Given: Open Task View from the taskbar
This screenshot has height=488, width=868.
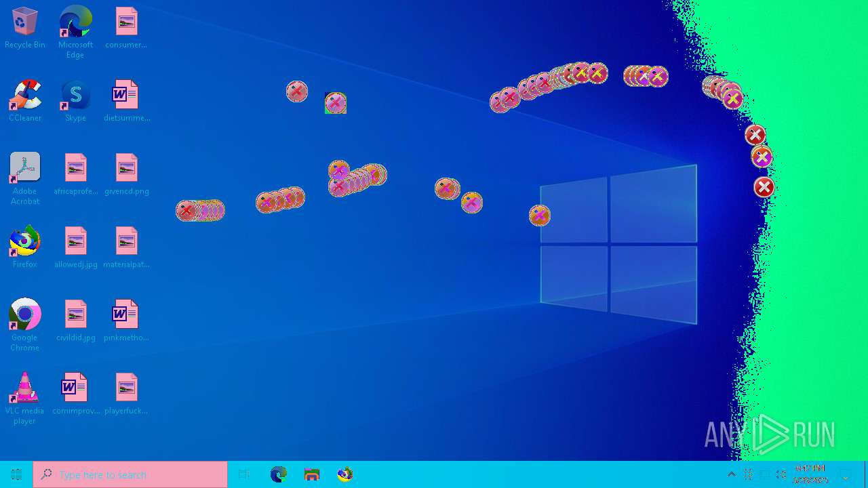Looking at the screenshot, I should [244, 474].
